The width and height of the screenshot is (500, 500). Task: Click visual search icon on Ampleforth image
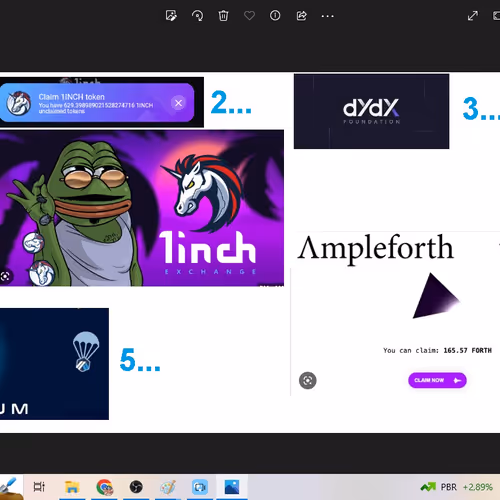pyautogui.click(x=307, y=380)
